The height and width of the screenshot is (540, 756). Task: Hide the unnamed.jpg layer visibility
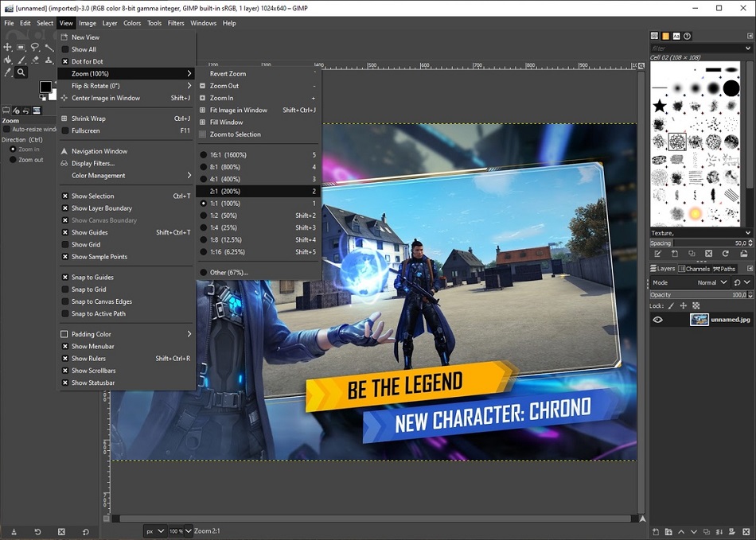tap(657, 319)
